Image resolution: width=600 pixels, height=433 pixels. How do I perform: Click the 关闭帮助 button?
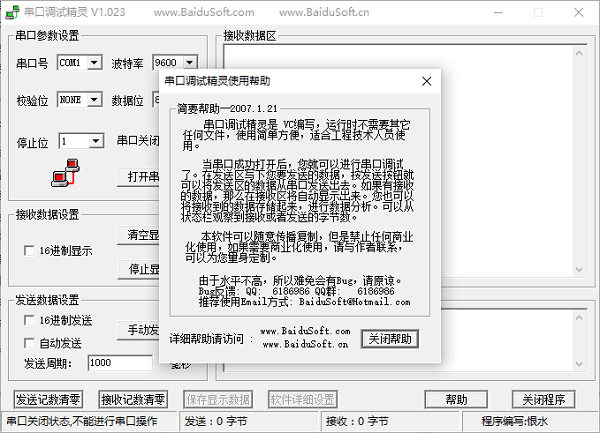(x=390, y=339)
